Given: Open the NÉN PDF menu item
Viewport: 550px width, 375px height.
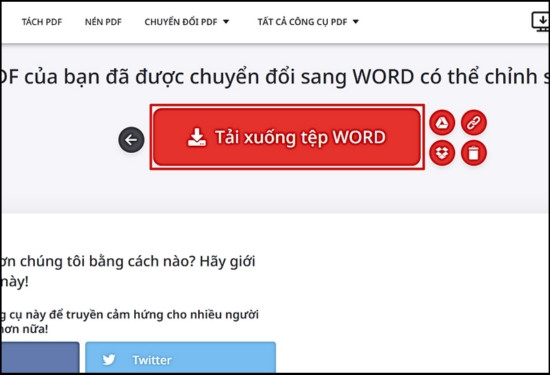Looking at the screenshot, I should [x=103, y=22].
